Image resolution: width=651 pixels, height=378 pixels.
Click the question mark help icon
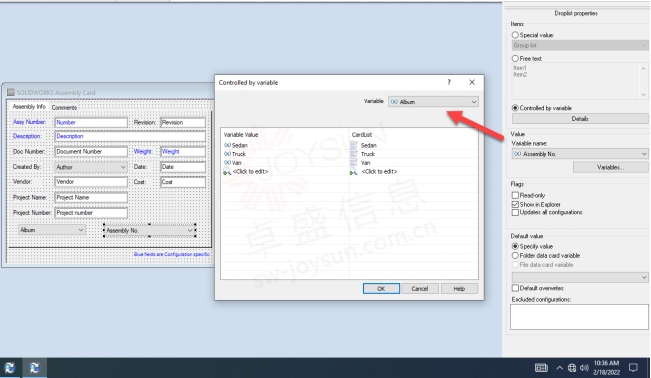(x=449, y=82)
